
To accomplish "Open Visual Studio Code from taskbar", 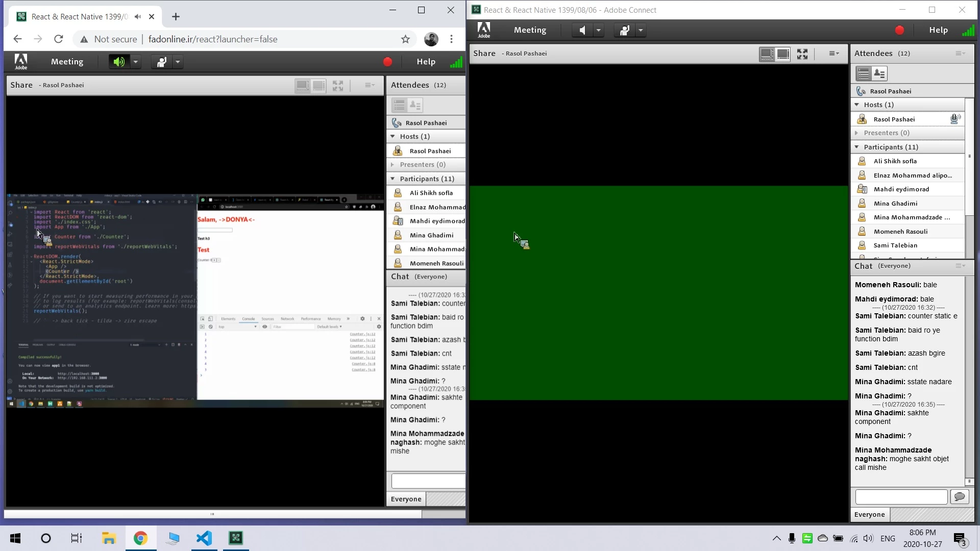I will point(204,538).
